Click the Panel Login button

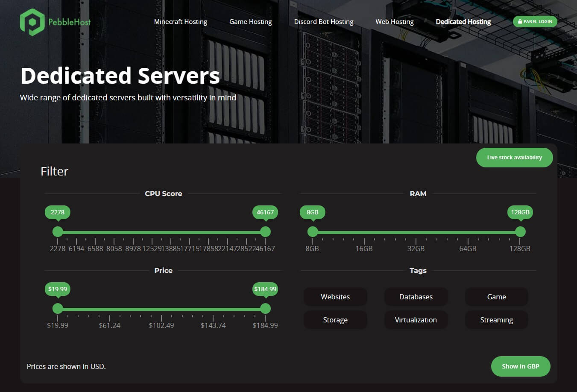click(535, 21)
